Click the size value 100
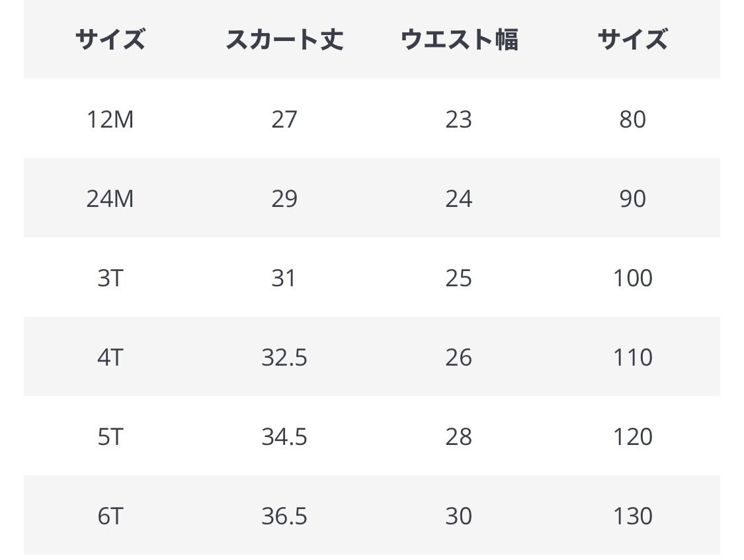744x560 pixels. [x=632, y=278]
